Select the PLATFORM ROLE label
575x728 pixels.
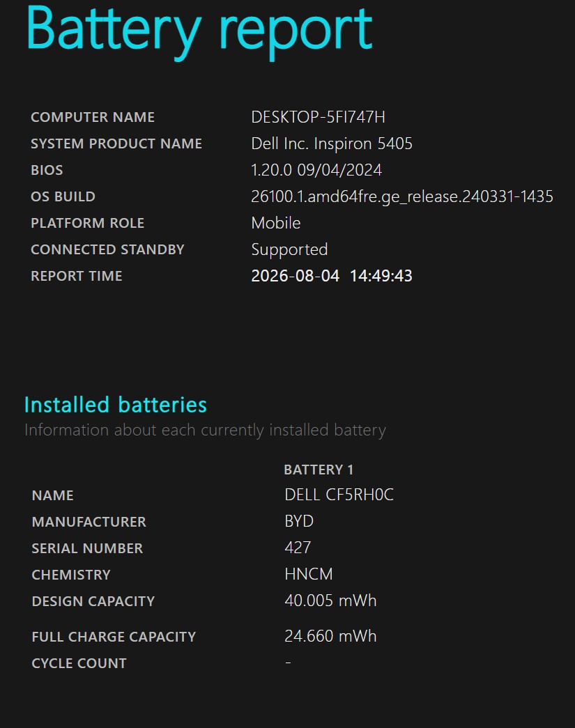tap(87, 223)
